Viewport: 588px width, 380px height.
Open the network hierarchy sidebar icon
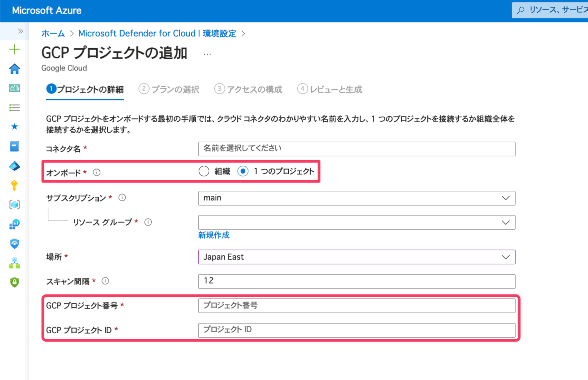click(14, 263)
